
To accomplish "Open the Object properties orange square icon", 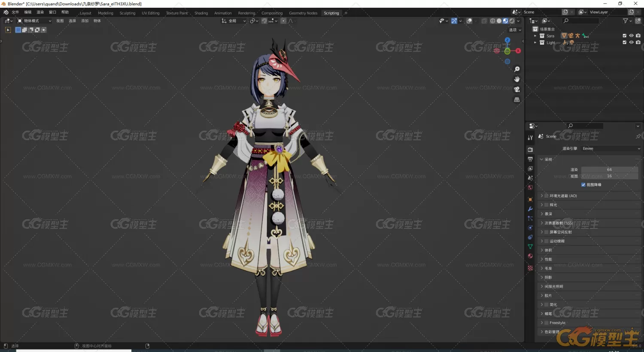I will 530,199.
